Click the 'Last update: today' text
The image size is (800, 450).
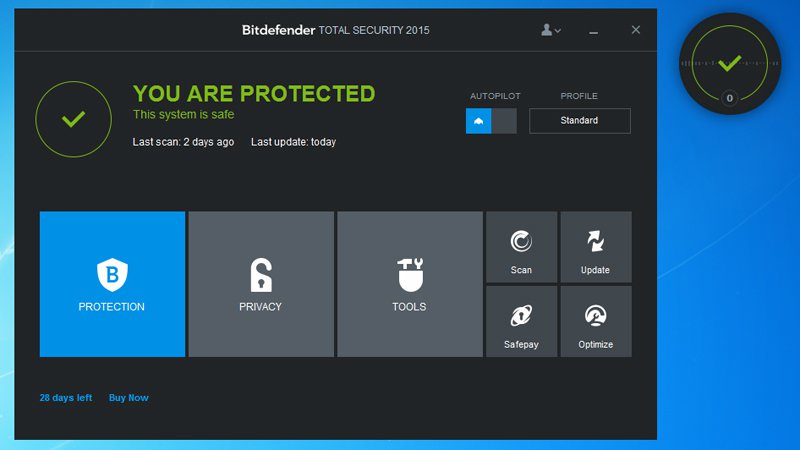[293, 142]
